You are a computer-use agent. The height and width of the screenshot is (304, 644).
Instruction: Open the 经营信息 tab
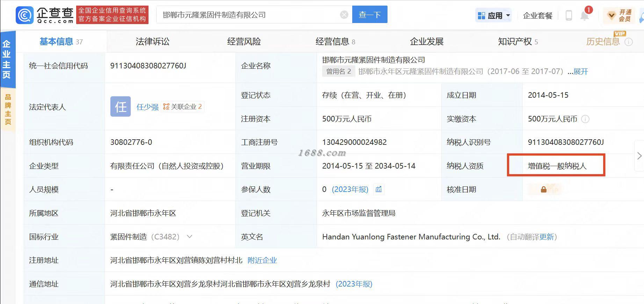point(335,42)
